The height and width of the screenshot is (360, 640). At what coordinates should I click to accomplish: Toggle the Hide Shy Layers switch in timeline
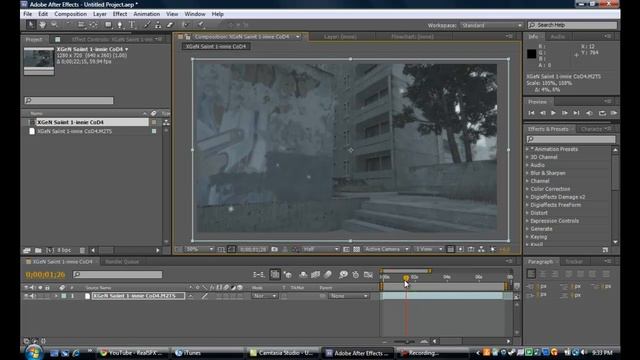[303, 275]
